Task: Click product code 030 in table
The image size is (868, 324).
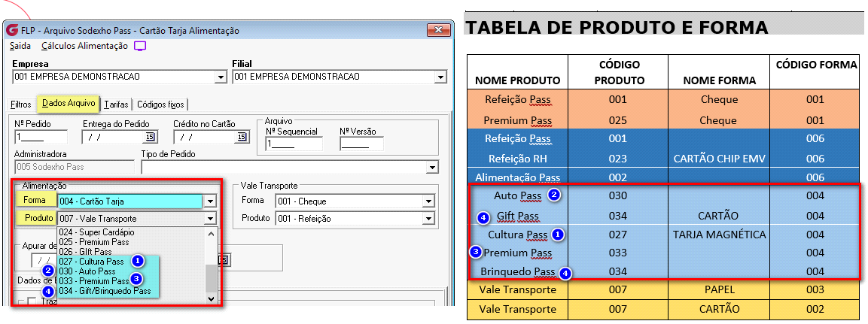Action: (x=618, y=195)
